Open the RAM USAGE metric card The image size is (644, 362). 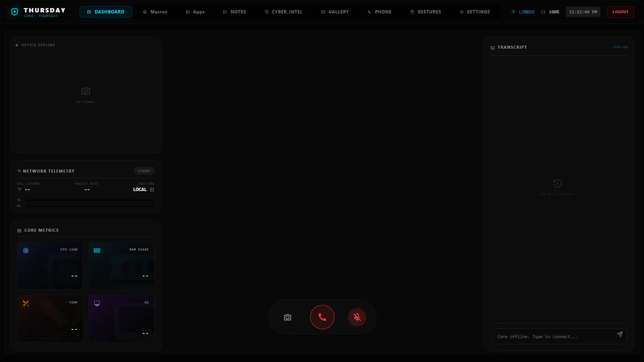click(121, 266)
